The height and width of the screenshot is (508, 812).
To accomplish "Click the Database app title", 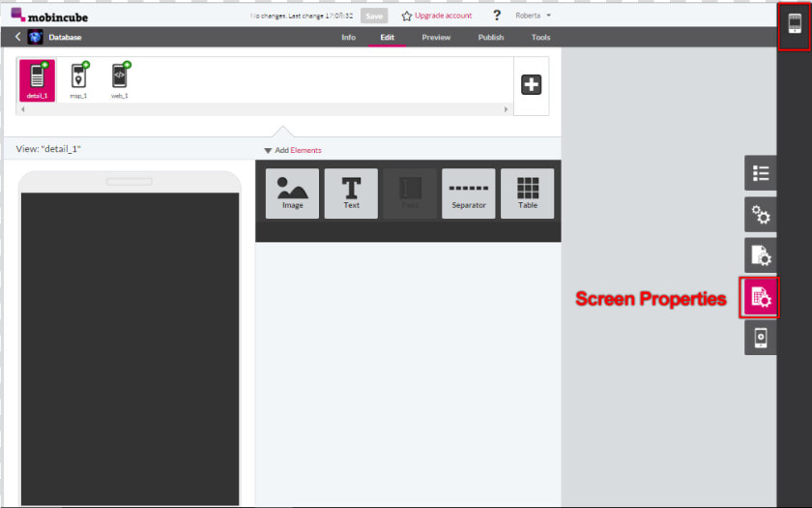I will click(66, 38).
